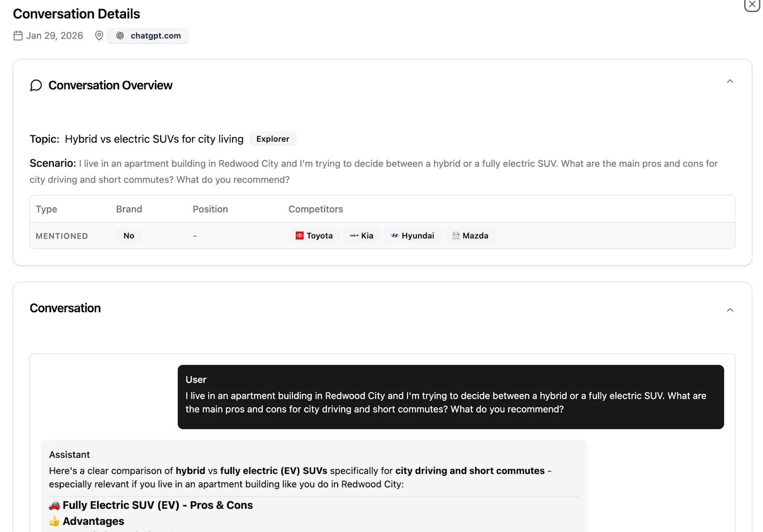Select the Hyundai competitor chip
The height and width of the screenshot is (532, 763).
pos(412,235)
